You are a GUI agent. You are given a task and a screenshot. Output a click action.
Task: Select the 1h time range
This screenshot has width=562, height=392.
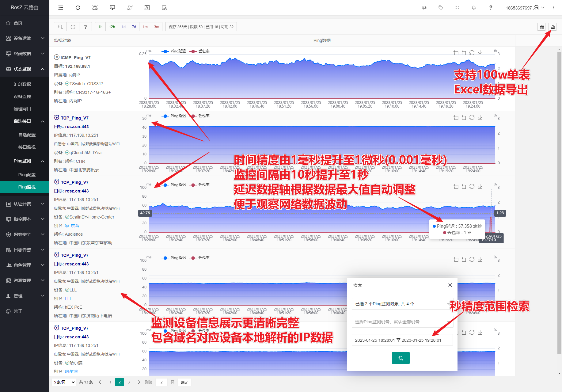100,27
